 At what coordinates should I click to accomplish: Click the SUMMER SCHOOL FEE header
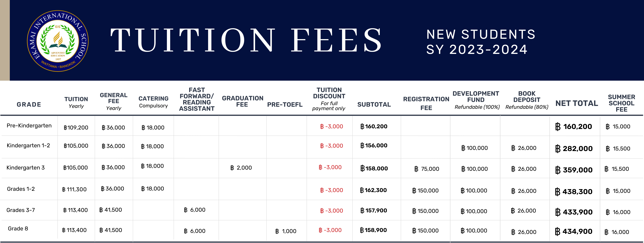pos(622,103)
